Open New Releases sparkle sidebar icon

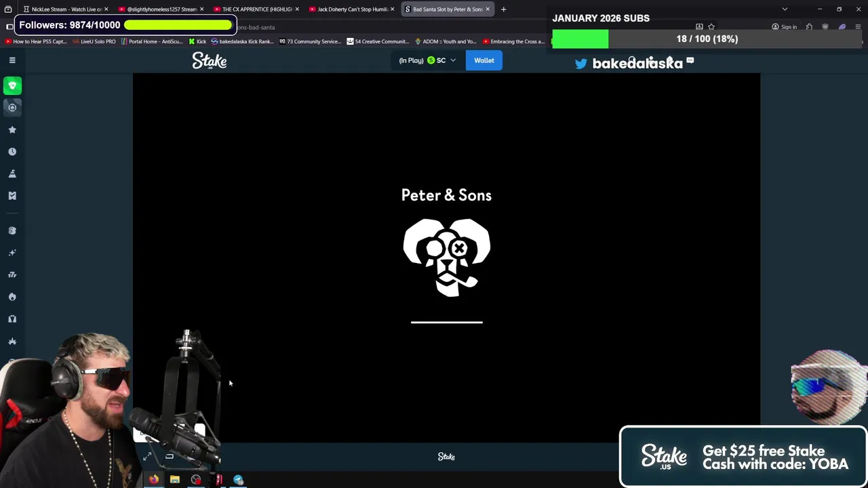(x=12, y=253)
